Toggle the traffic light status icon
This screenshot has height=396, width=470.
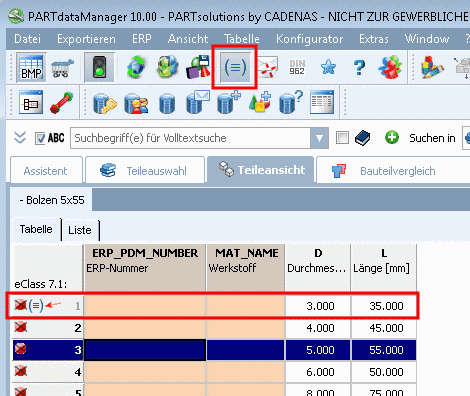tap(99, 67)
